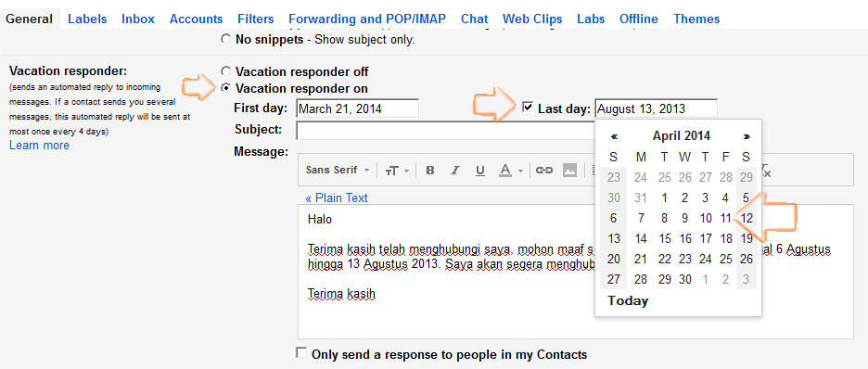Open Forwarding and POP/IMAP tab

[x=367, y=19]
